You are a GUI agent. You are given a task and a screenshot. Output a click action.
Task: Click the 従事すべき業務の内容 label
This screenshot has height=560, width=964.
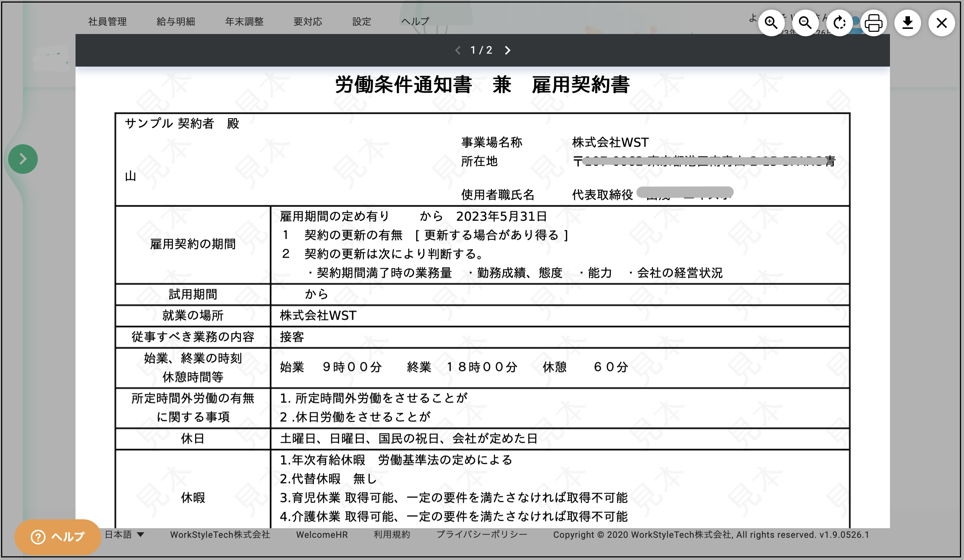tap(193, 337)
